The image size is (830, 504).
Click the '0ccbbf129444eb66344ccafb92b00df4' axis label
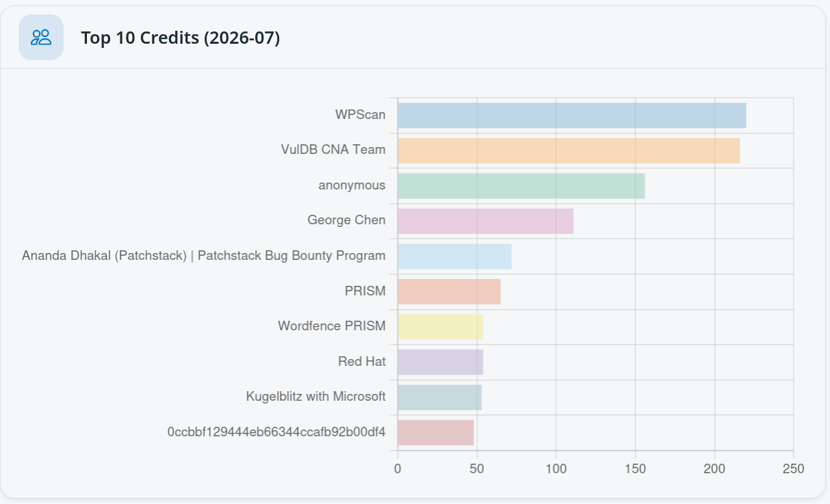(276, 432)
